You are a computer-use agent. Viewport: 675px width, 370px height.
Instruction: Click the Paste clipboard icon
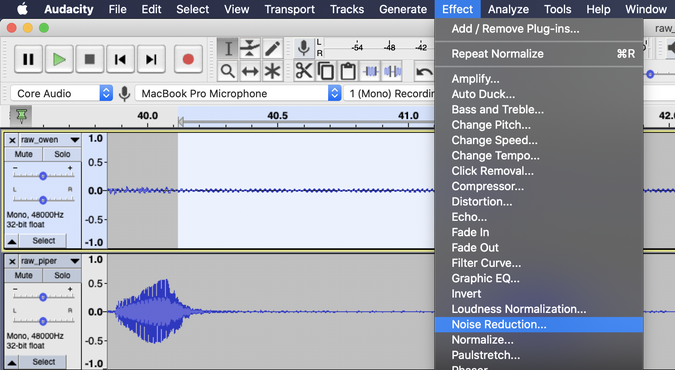point(348,71)
